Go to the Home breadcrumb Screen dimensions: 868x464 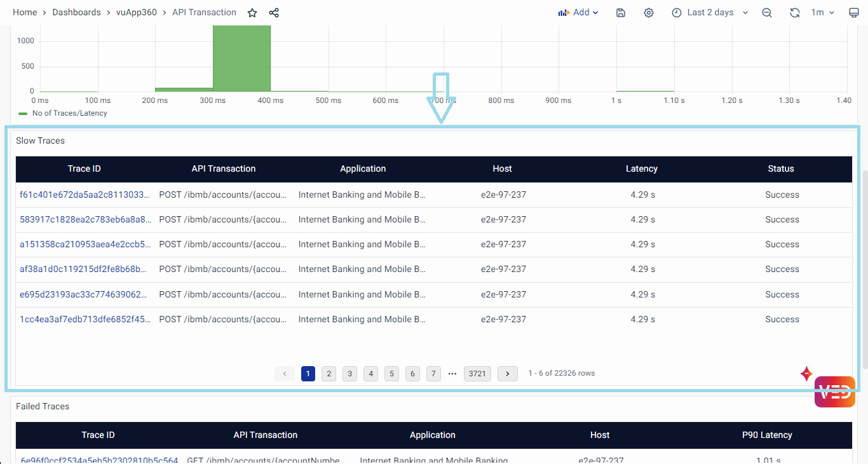tap(25, 13)
